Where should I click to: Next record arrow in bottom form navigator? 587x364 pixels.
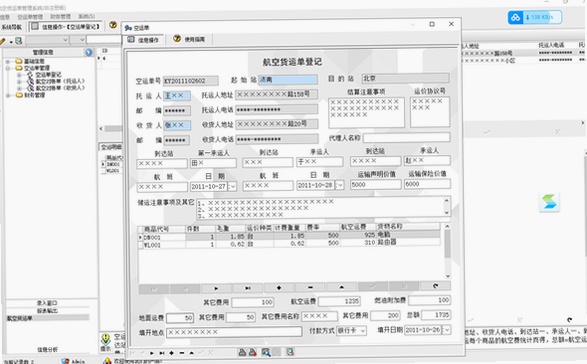(x=152, y=353)
